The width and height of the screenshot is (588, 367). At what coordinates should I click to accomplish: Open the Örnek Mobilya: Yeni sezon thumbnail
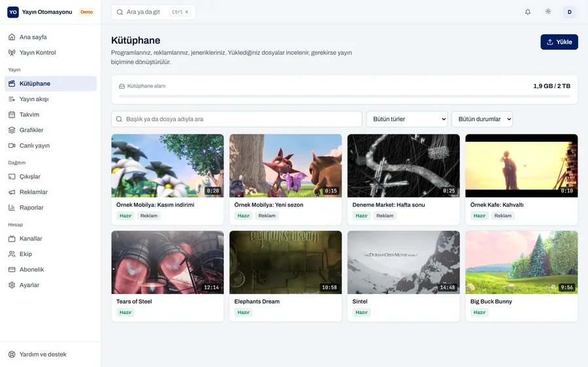click(286, 166)
